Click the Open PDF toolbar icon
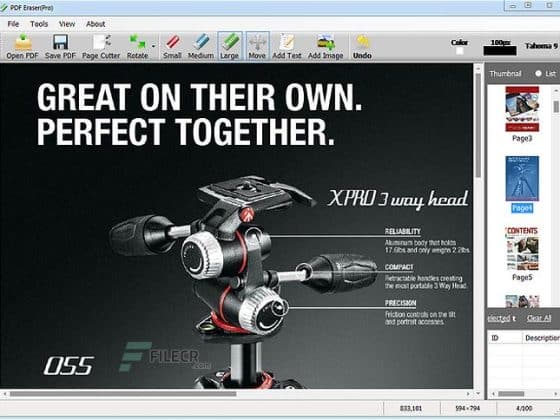The image size is (560, 420). pyautogui.click(x=22, y=46)
